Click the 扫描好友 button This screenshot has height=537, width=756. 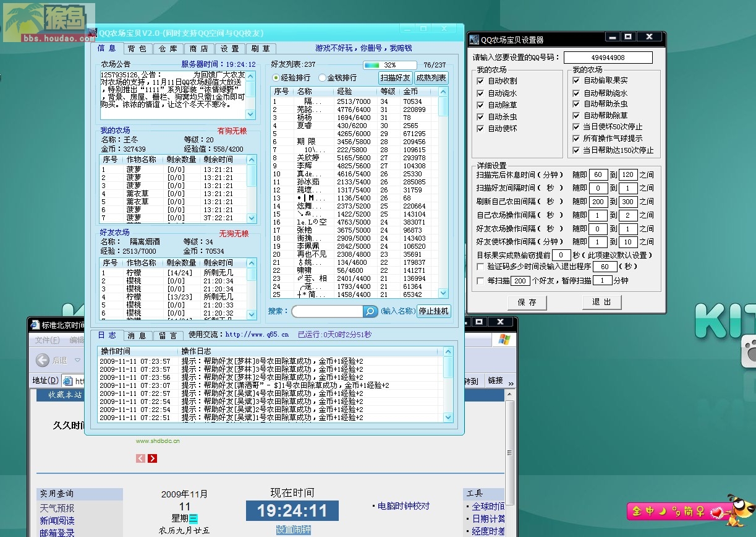click(x=395, y=78)
